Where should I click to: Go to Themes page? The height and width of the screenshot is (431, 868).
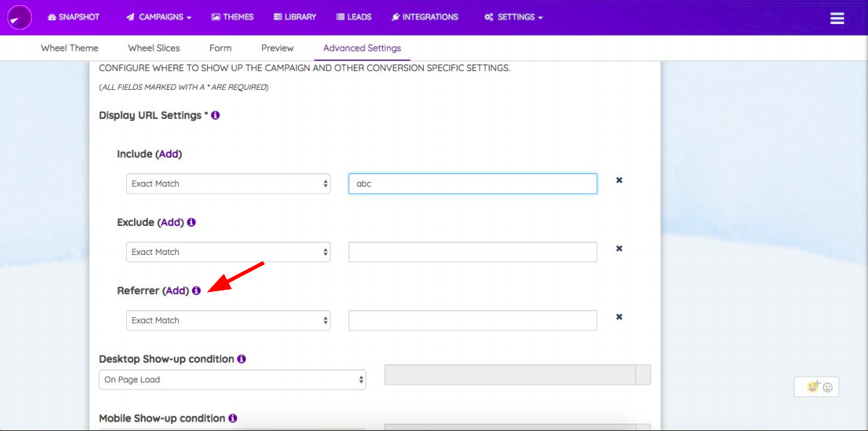point(233,17)
